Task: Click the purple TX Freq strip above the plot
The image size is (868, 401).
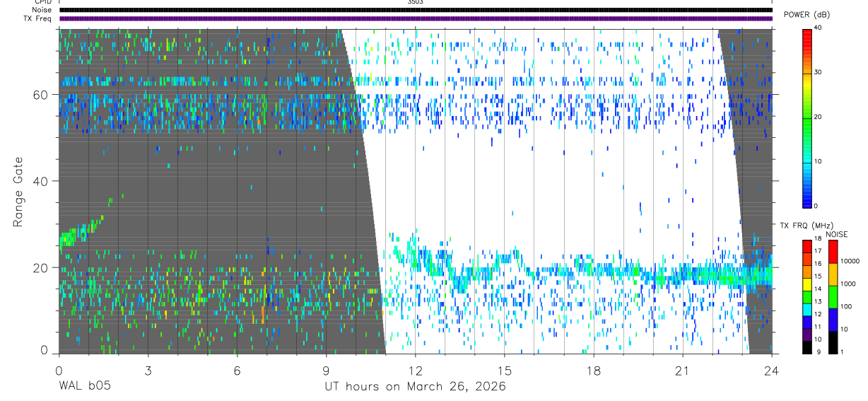Action: [x=416, y=18]
